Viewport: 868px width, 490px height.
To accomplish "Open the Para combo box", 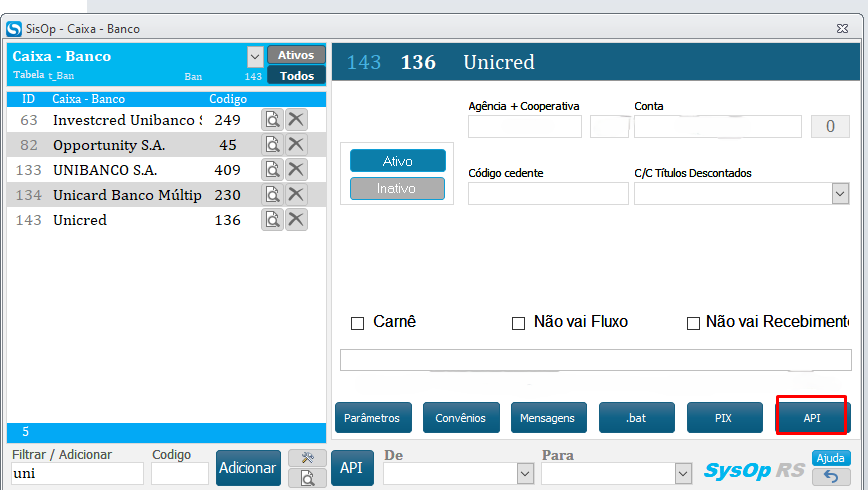I will coord(683,473).
